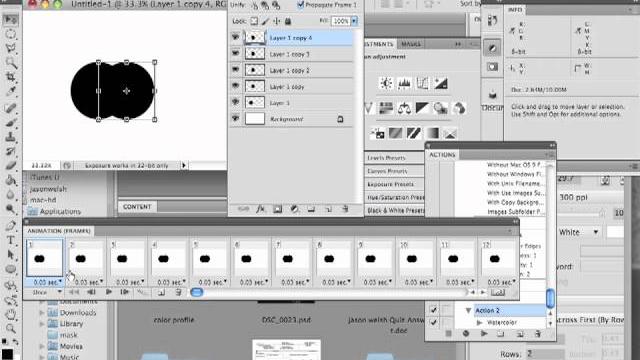Click record button in Actions panel

tap(466, 334)
